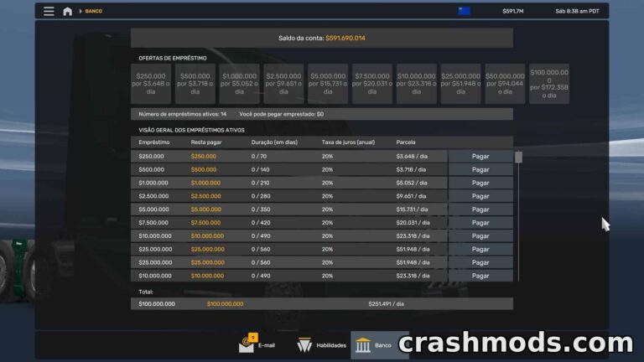644x362 pixels.
Task: Go to the home screen icon
Action: point(67,11)
